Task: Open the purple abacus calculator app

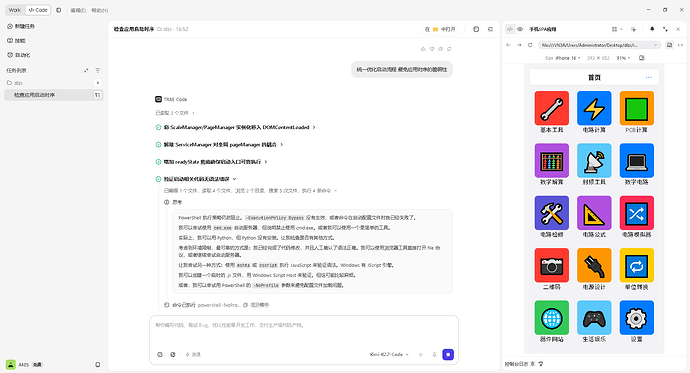Action: (551, 161)
